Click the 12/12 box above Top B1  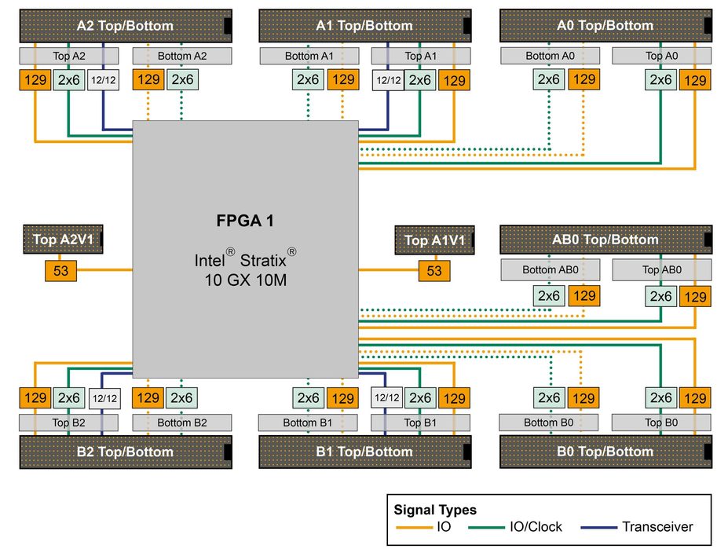tap(386, 398)
